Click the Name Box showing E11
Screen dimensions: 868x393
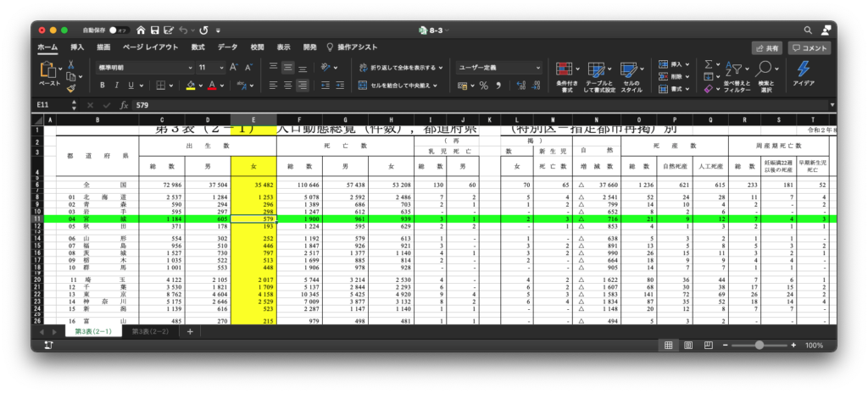point(53,105)
